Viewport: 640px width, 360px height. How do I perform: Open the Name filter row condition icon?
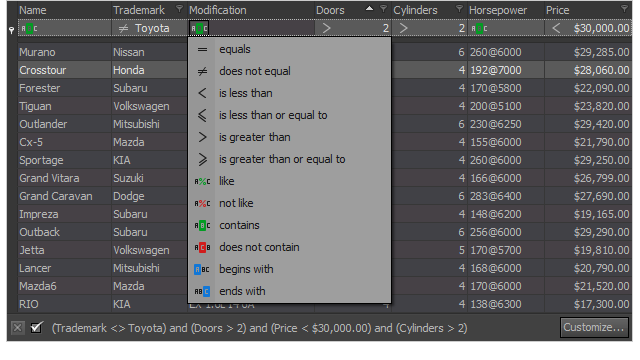29,29
